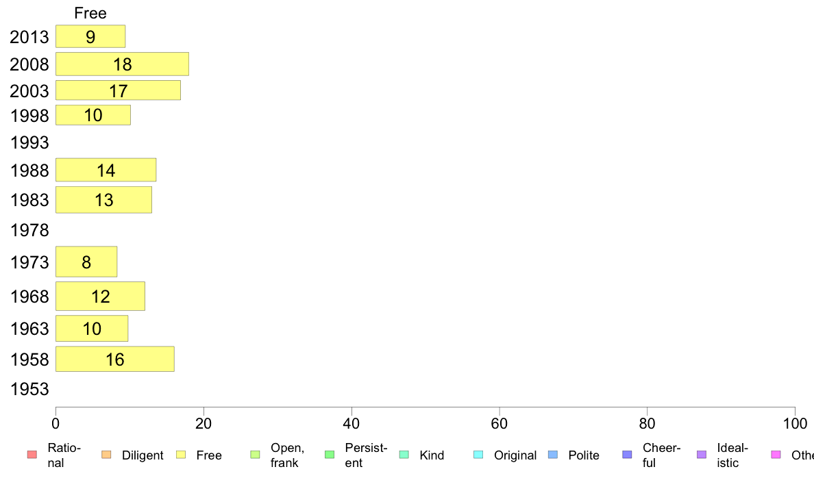Click the yellow Free legend swatch
The image size is (814, 504).
pyautogui.click(x=181, y=455)
